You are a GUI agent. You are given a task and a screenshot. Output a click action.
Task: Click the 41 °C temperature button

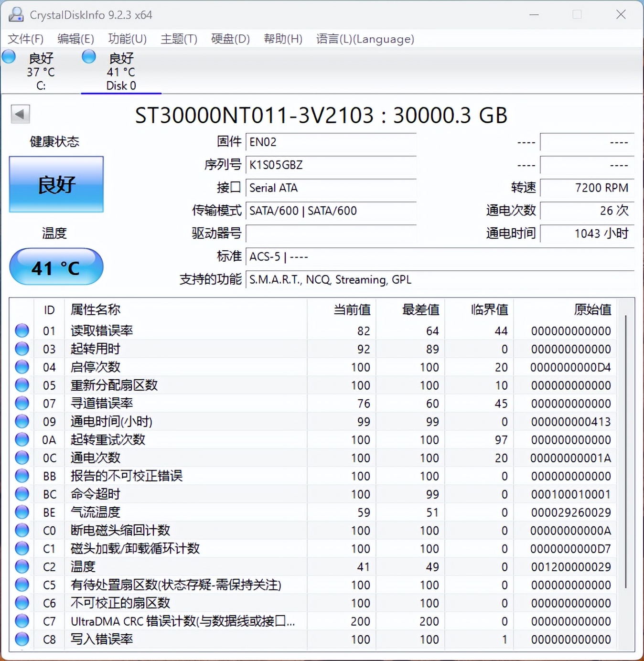56,267
